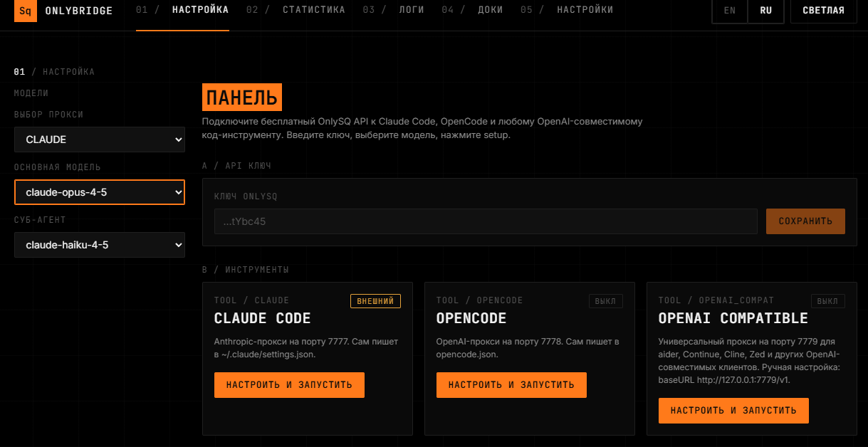Click Настроить и запустить under OpenCode
Viewport: 868px width, 447px height.
pos(511,385)
